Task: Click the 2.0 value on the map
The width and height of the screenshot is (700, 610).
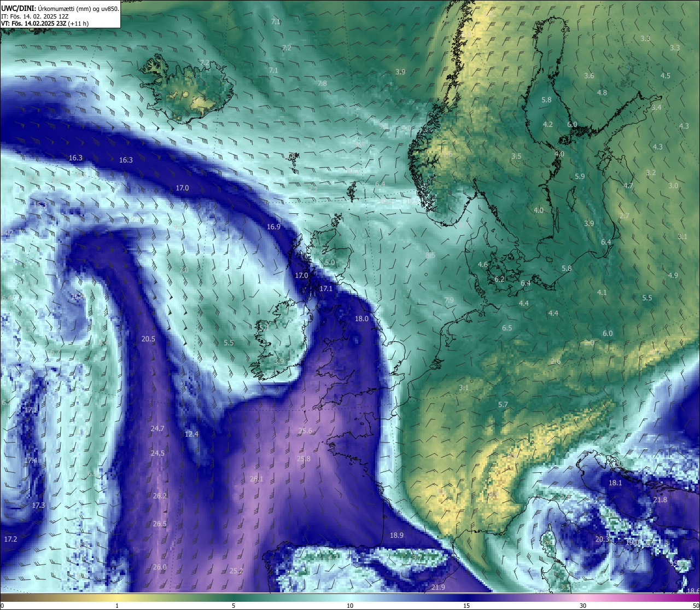Action: (x=588, y=342)
